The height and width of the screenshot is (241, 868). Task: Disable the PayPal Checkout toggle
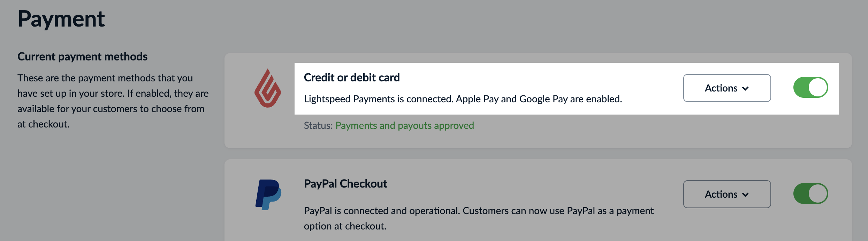[810, 194]
